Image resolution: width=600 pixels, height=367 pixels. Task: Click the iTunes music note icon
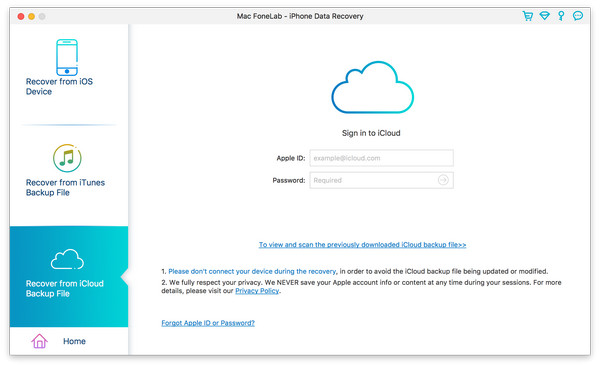click(67, 158)
